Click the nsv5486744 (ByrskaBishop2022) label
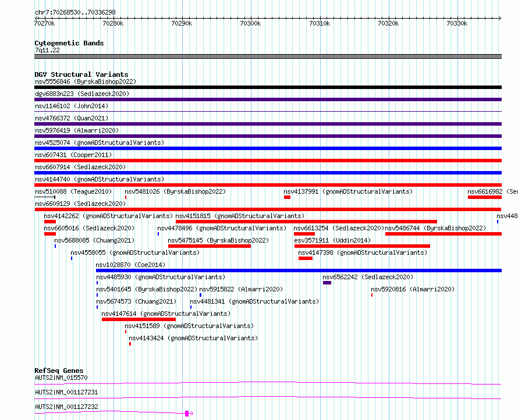The height and width of the screenshot is (420, 518). (x=435, y=228)
